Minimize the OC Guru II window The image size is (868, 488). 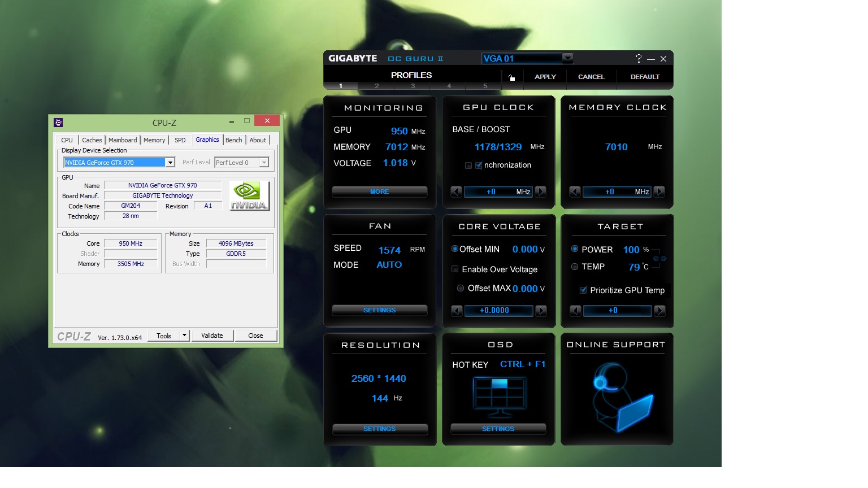(x=651, y=59)
